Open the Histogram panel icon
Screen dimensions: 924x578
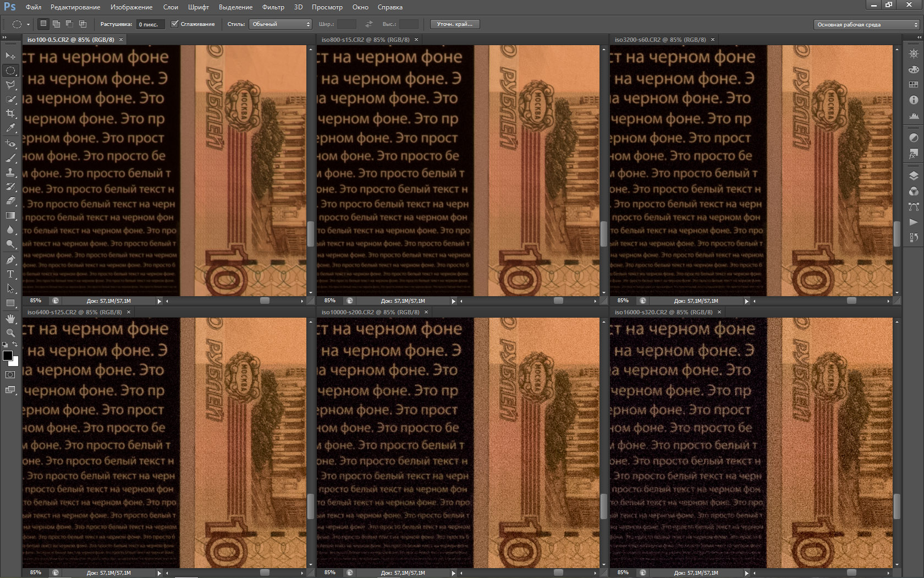click(914, 116)
